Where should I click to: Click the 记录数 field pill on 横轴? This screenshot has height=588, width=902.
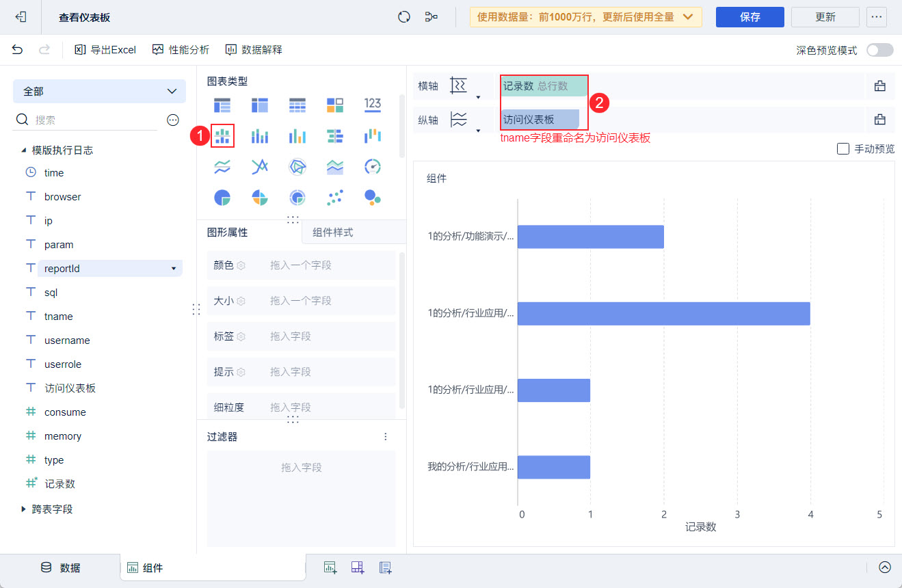[x=544, y=86]
